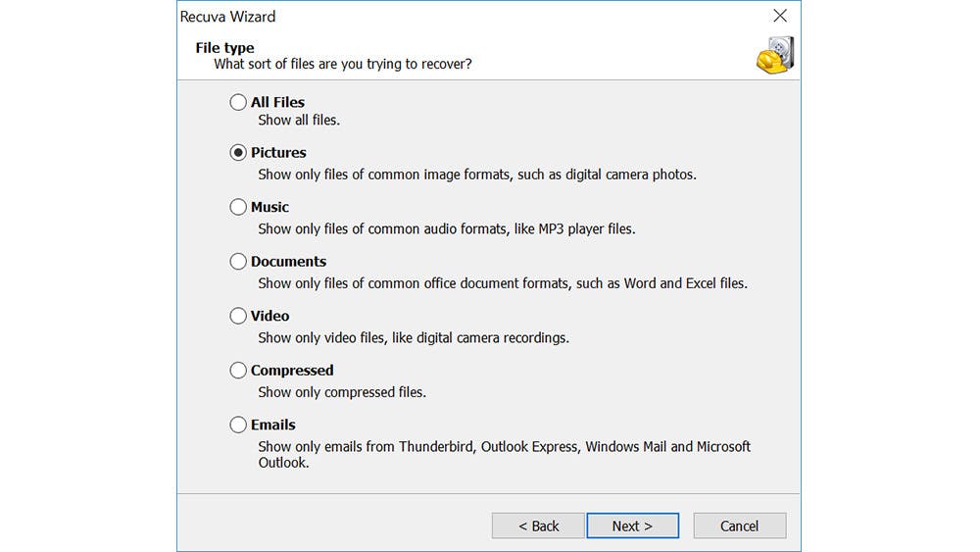Pick the Video radio button
This screenshot has height=552, width=980.
tap(238, 316)
